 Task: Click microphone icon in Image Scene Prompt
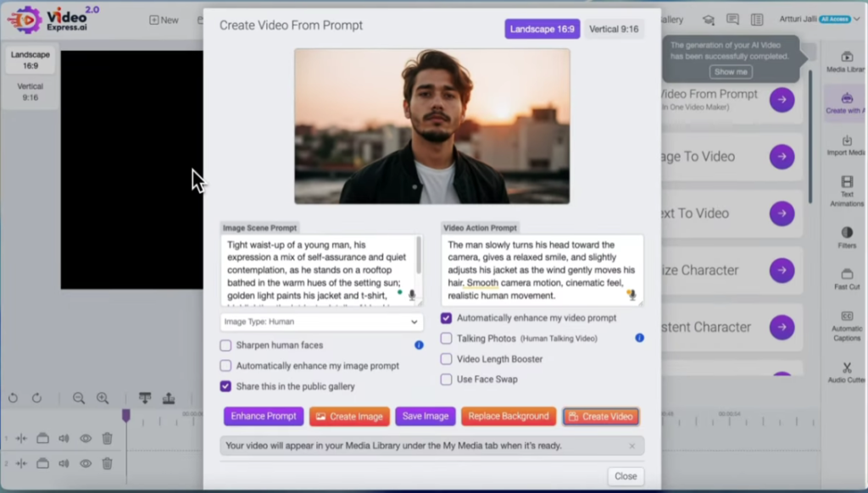(x=412, y=295)
